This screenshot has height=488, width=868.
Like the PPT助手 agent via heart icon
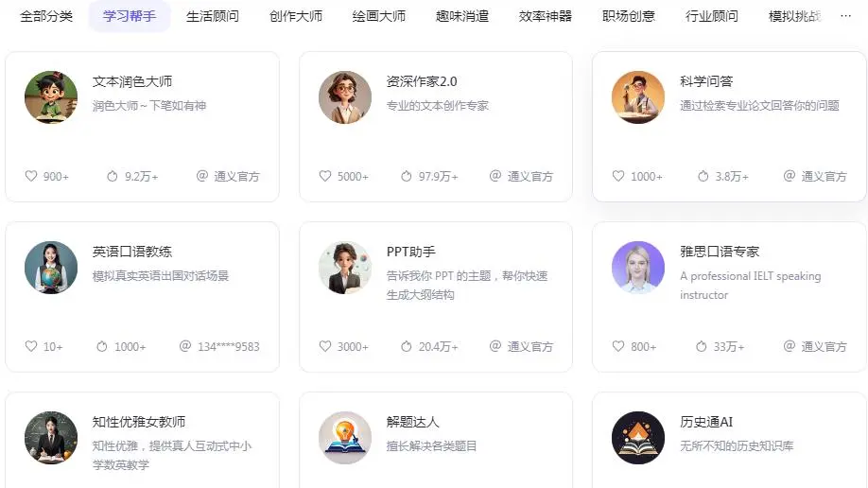click(x=325, y=346)
